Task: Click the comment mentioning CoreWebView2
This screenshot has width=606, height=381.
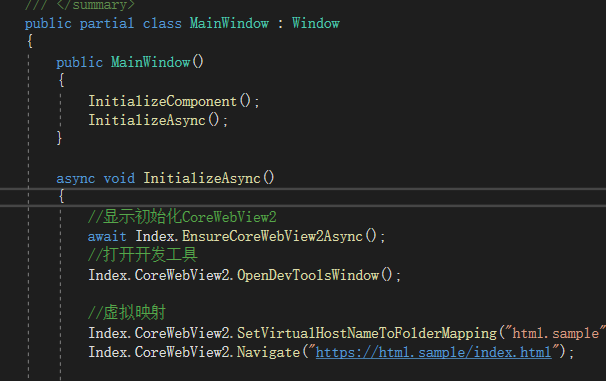Action: [x=182, y=217]
